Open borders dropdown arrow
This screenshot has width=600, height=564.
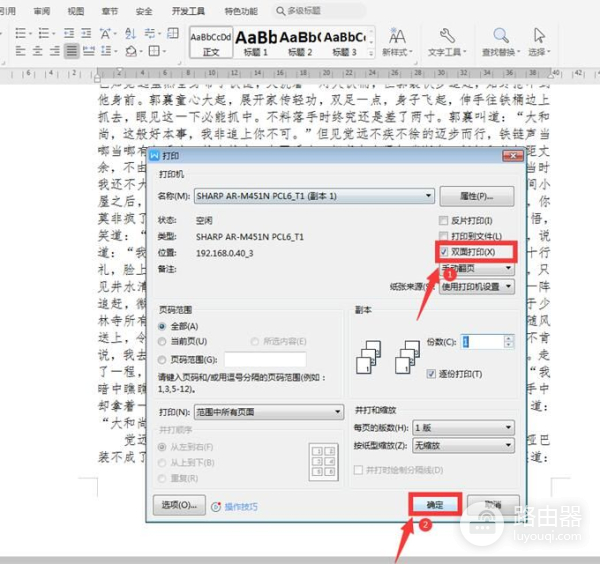[164, 51]
